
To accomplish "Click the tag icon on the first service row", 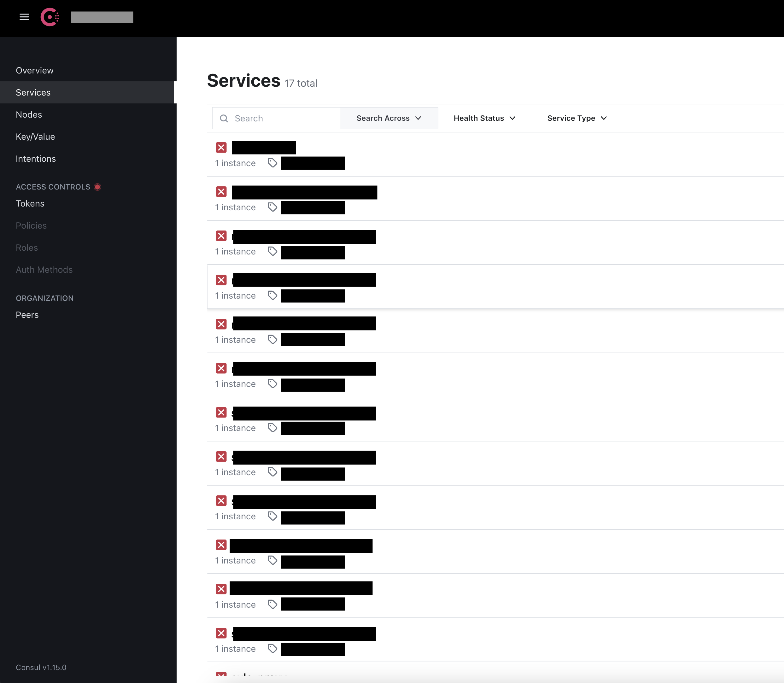I will tap(272, 163).
